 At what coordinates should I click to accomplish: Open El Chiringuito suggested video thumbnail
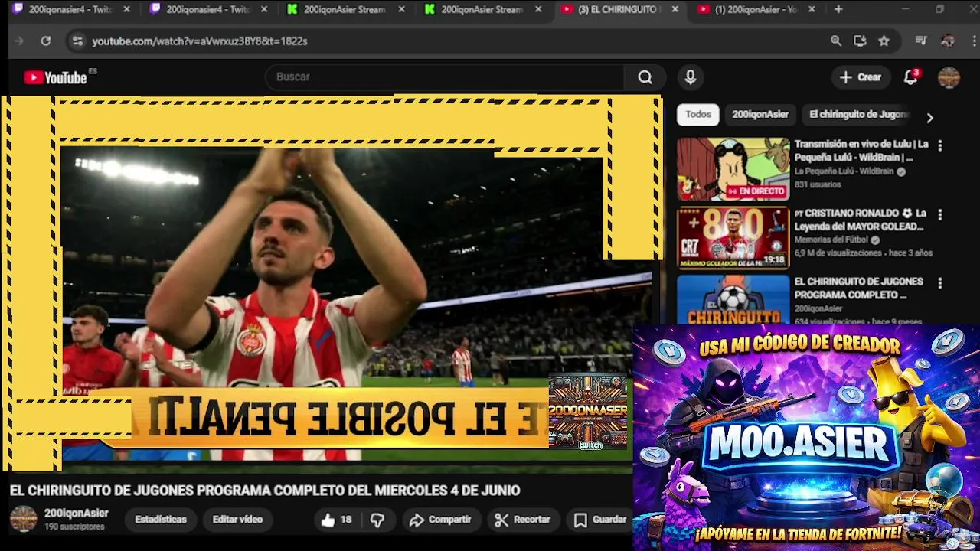733,299
